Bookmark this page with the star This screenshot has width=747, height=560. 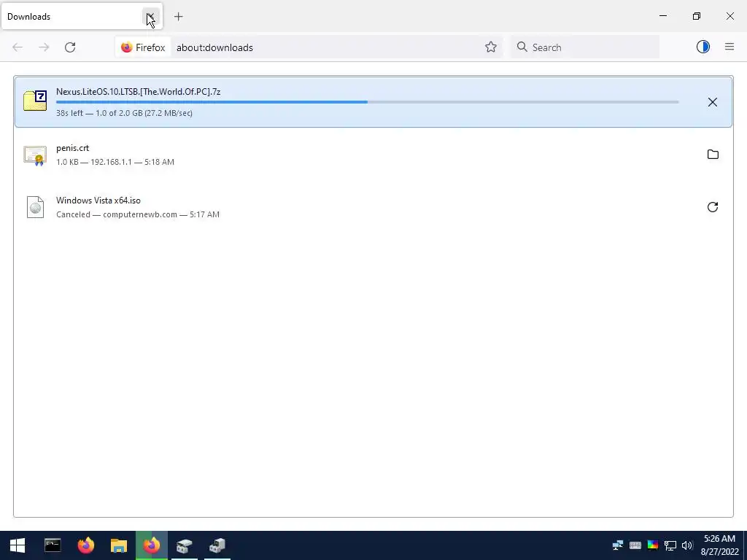tap(491, 47)
